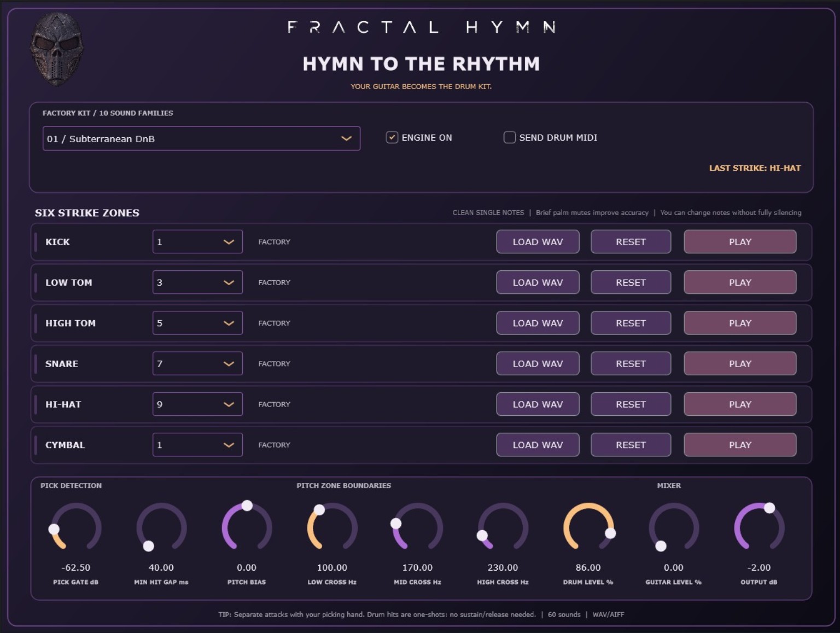
Task: Play the SNARE zone sound
Action: click(740, 364)
